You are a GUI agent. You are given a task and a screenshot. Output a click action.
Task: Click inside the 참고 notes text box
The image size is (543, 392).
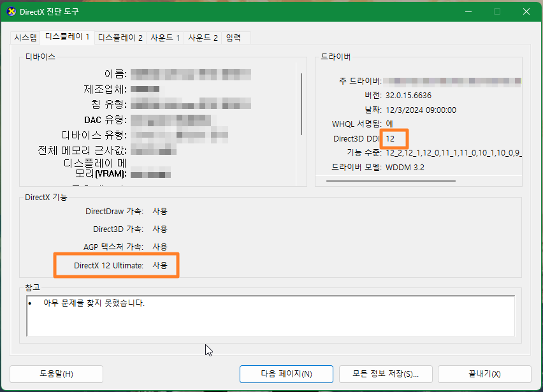click(270, 316)
